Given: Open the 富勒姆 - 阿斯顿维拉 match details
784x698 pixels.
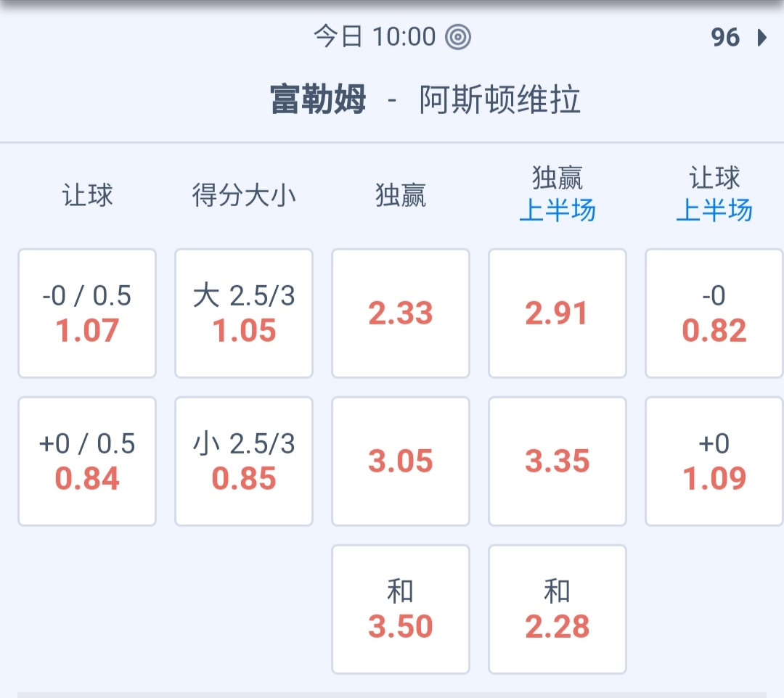Looking at the screenshot, I should point(425,99).
